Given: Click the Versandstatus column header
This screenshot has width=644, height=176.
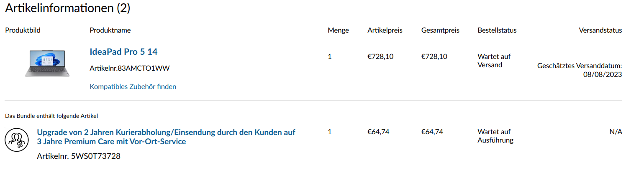Looking at the screenshot, I should [600, 30].
